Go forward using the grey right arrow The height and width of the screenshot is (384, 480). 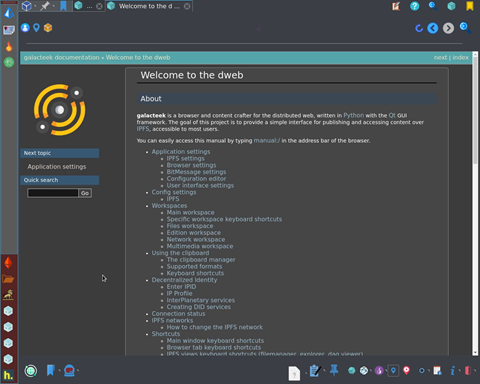pyautogui.click(x=448, y=28)
